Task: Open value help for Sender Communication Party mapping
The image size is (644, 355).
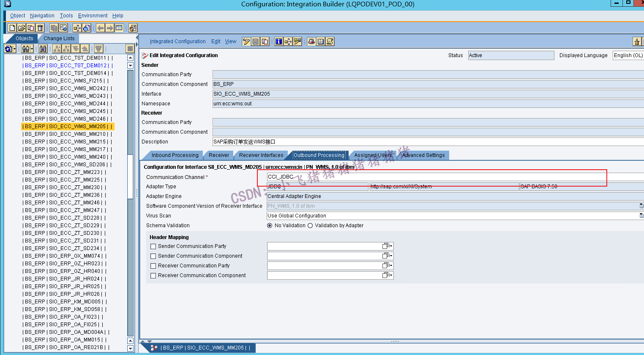Action: [387, 246]
